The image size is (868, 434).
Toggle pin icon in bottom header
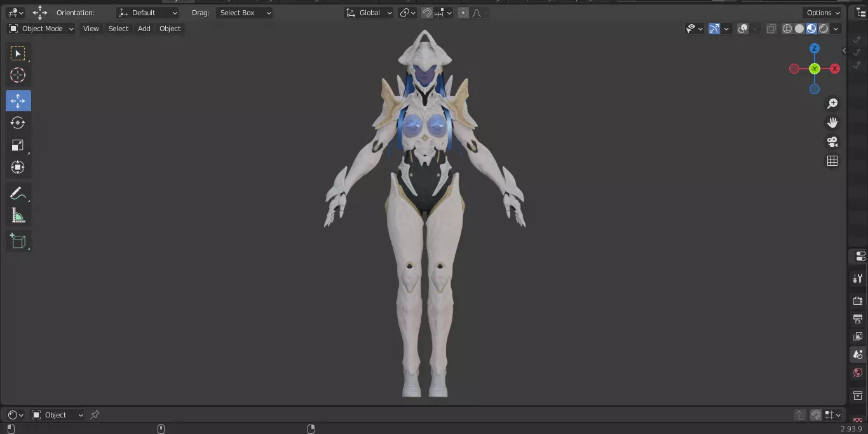(95, 415)
